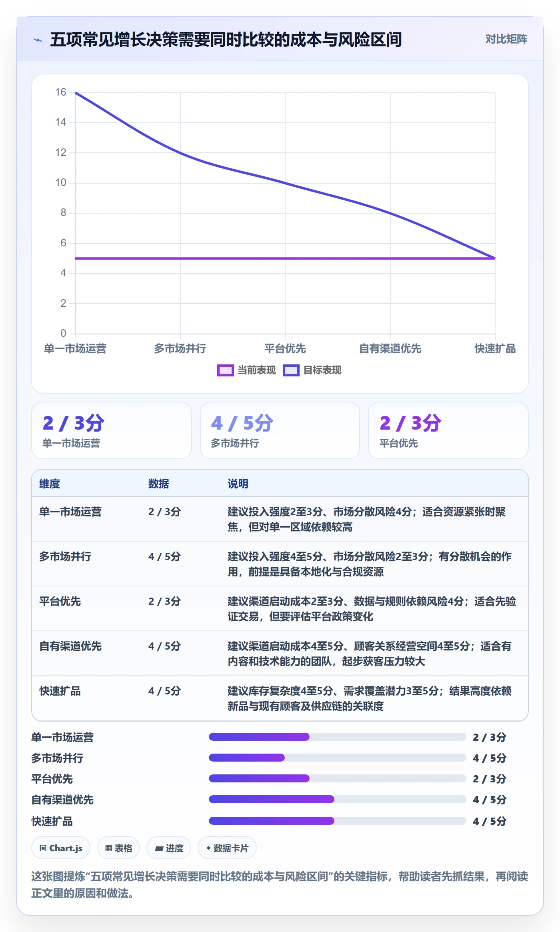
Task: Click 平台优先 cell in table
Action: [x=60, y=601]
